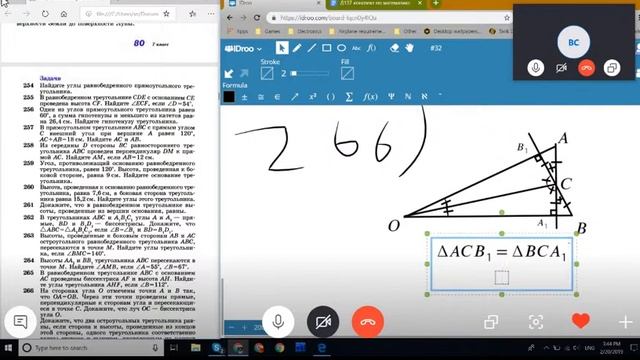Switch to the green second browser tab
Screen dimensions: 640x360
tap(376, 4)
